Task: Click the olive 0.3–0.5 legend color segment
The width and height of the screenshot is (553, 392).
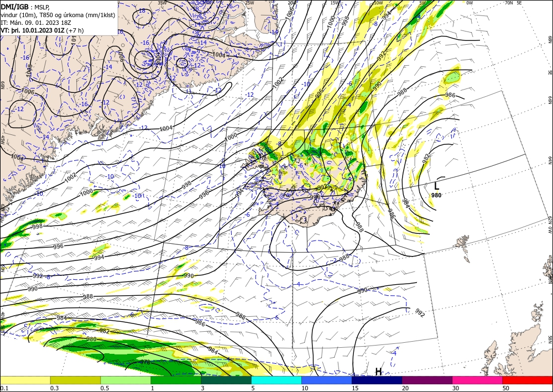Action: tap(75, 380)
